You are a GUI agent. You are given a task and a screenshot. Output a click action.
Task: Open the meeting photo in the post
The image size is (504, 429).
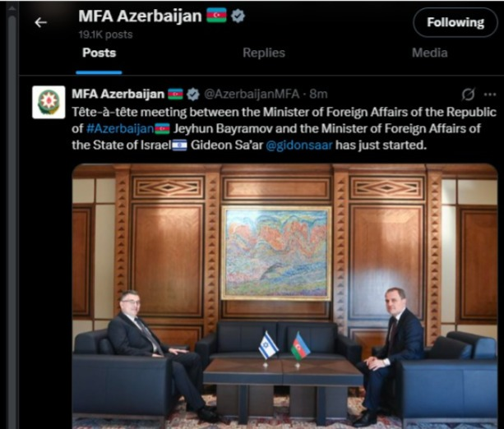(x=284, y=296)
